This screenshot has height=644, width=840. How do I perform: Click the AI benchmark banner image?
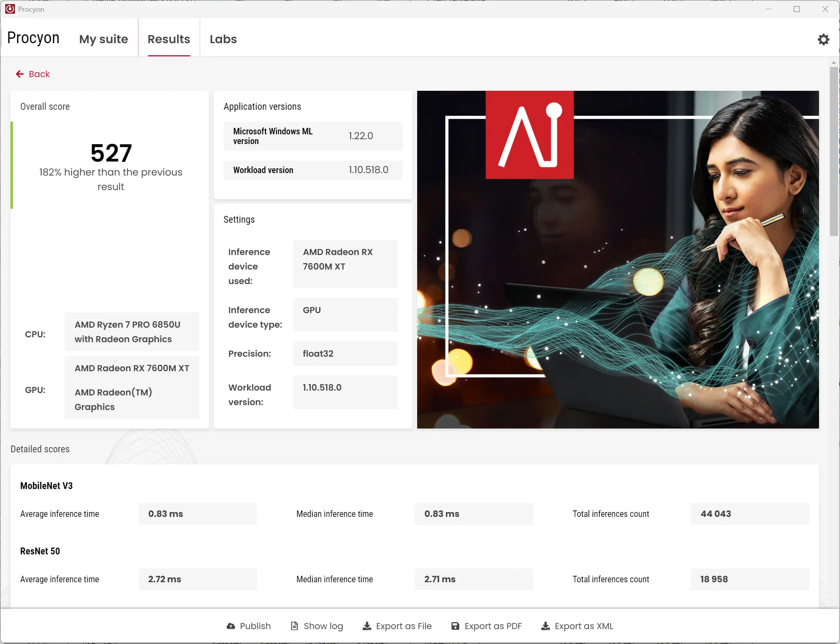(x=618, y=259)
